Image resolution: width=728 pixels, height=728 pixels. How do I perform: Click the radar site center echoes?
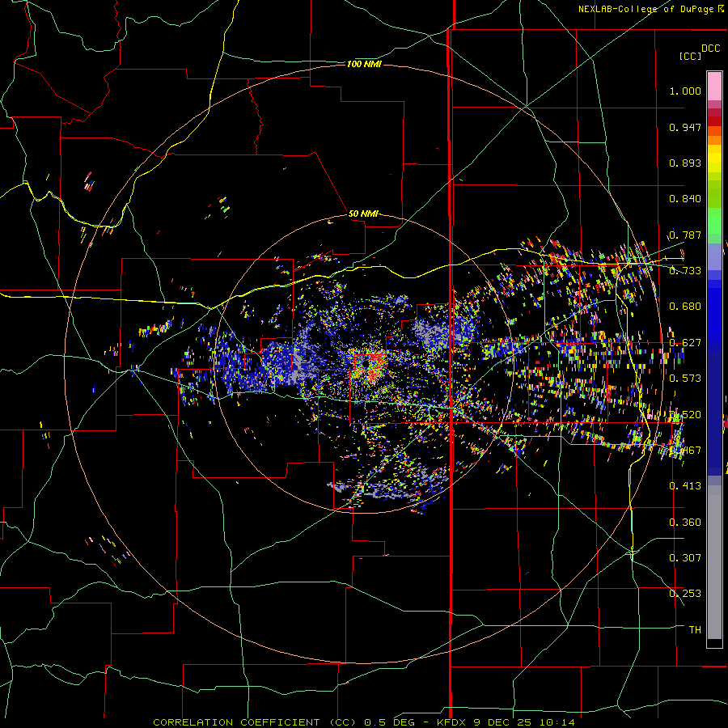point(370,366)
